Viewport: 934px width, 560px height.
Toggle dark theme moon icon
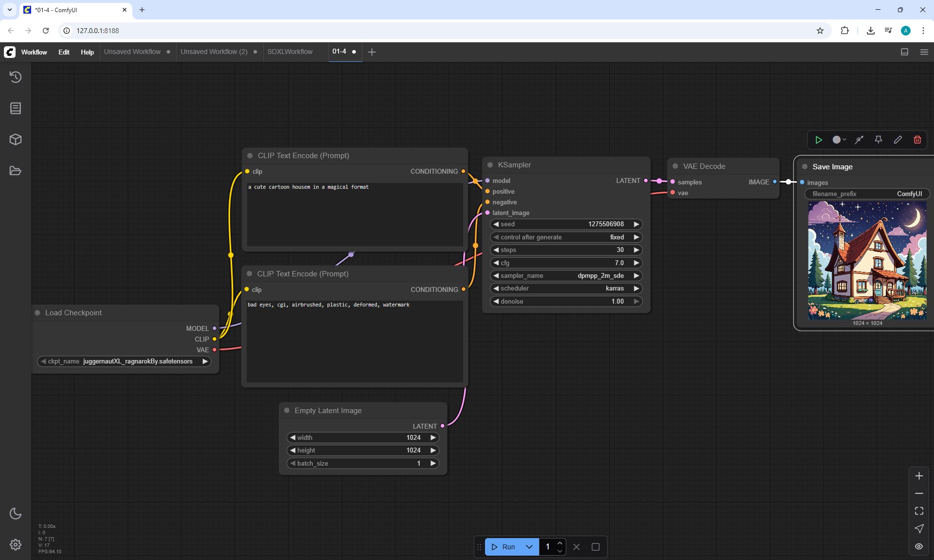(x=16, y=513)
